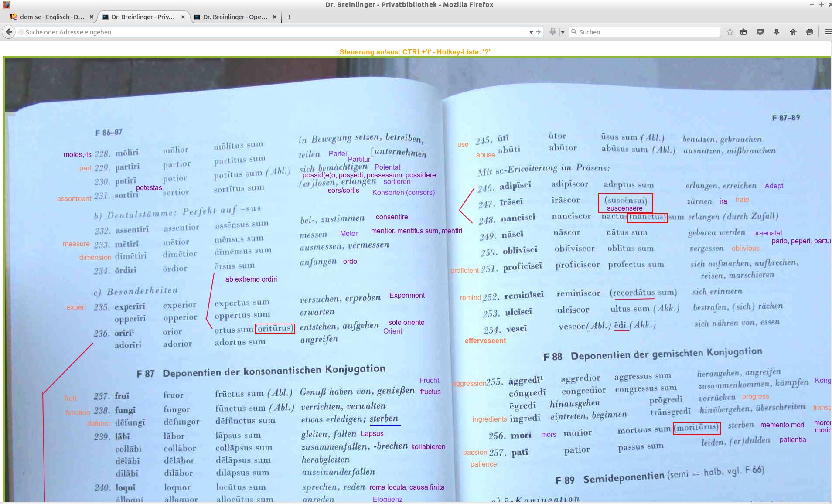Click the Firefox icon in title bar
The image size is (832, 504).
6,5
